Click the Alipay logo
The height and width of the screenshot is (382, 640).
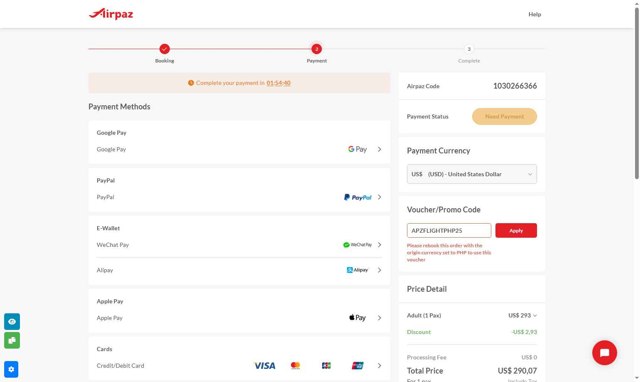click(357, 270)
